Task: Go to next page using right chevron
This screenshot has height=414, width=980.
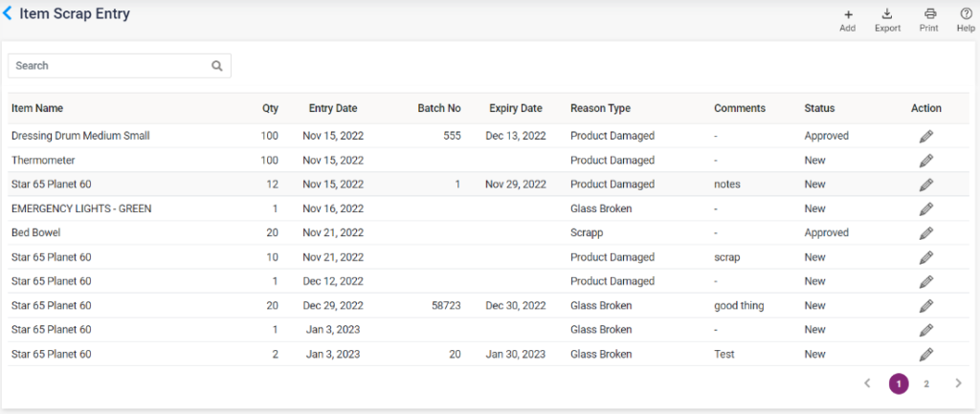Action: pos(958,383)
